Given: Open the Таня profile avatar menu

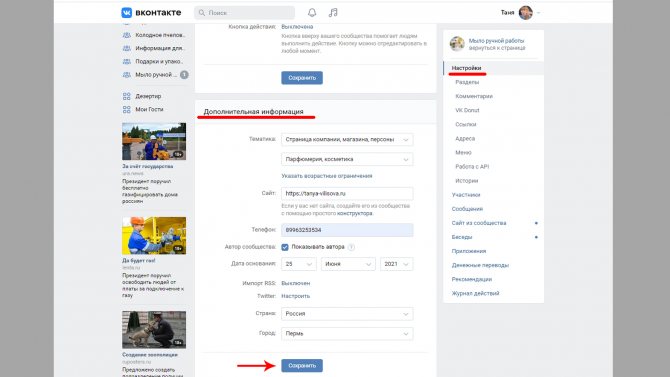Looking at the screenshot, I should (526, 13).
